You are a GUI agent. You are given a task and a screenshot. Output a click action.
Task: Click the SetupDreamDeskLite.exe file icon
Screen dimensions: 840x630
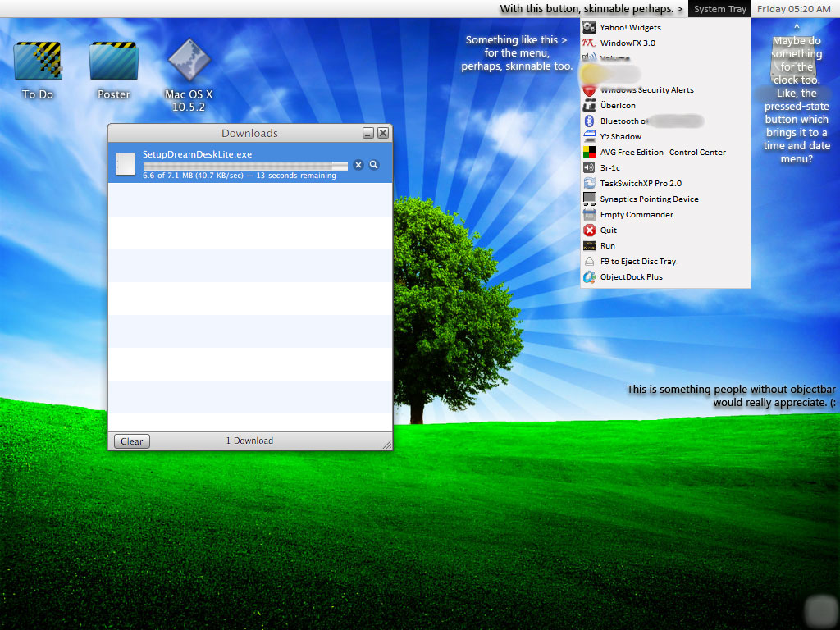[x=126, y=164]
